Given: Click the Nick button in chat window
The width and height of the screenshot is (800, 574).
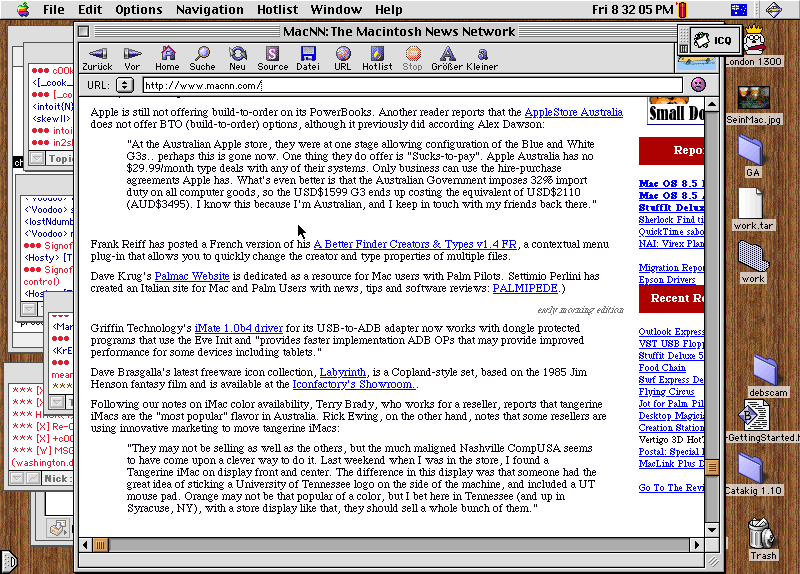Looking at the screenshot, I should tap(56, 479).
